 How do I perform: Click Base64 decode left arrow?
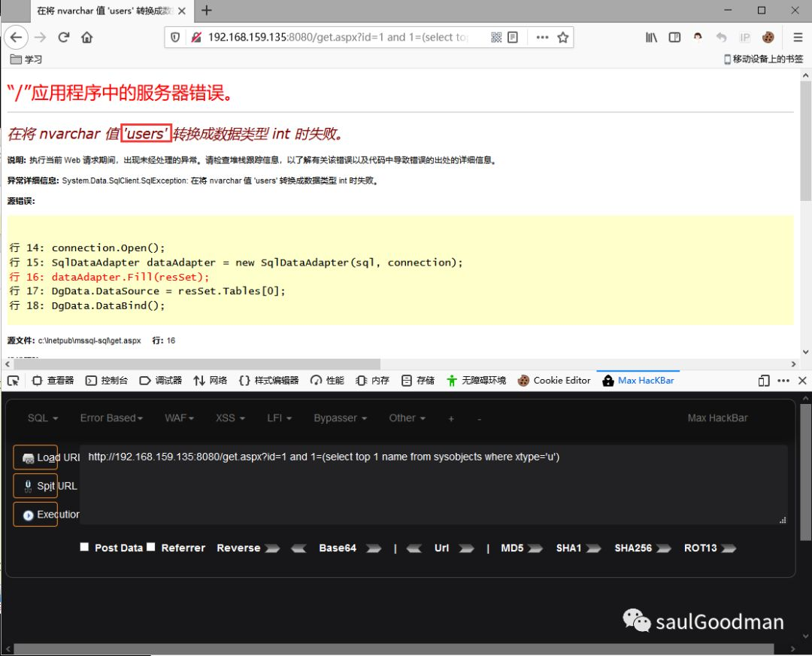coord(298,548)
